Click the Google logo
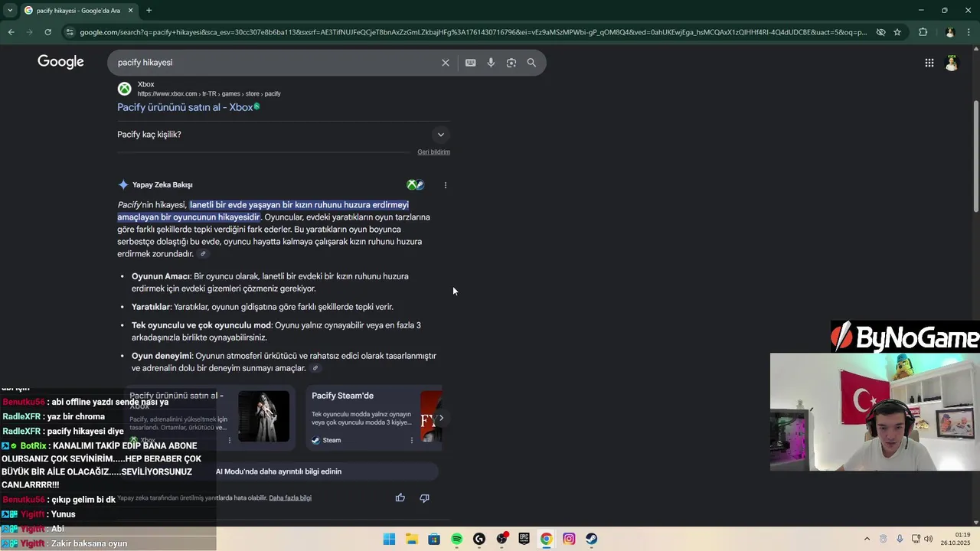The height and width of the screenshot is (551, 980). (60, 62)
